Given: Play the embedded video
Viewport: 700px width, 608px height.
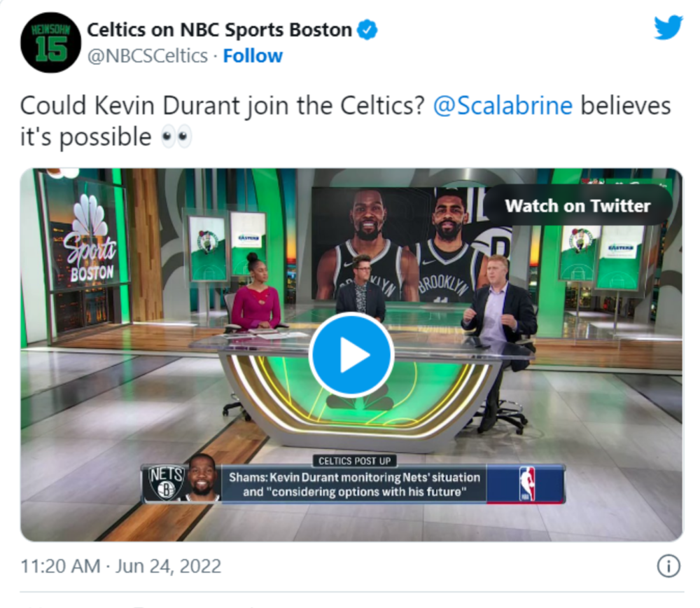Looking at the screenshot, I should 351,356.
